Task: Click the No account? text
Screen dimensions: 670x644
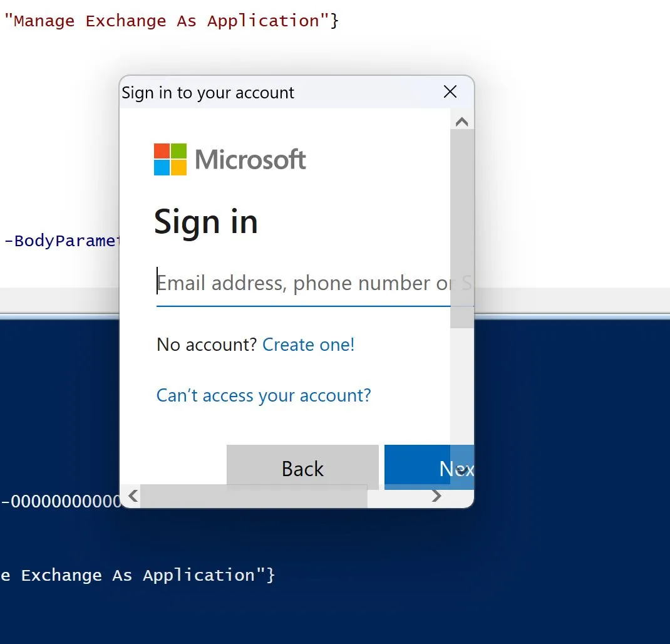Action: 207,344
